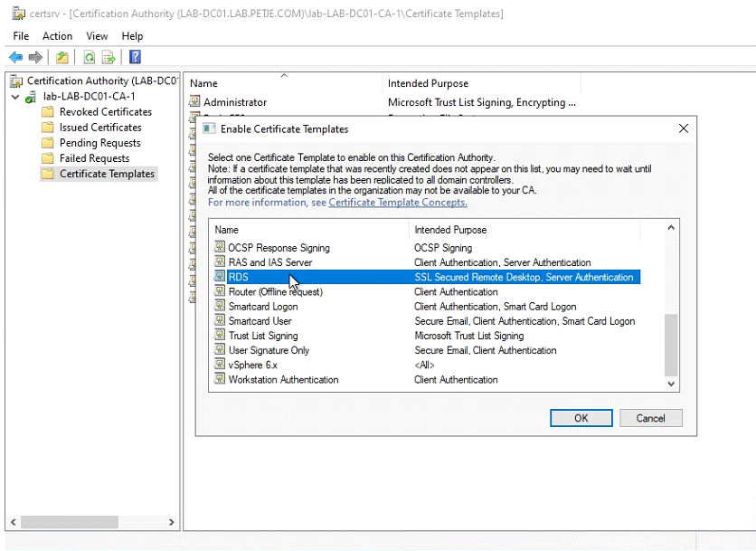The width and height of the screenshot is (756, 551).
Task: Open the Certificate Template Concepts link
Action: 397,203
